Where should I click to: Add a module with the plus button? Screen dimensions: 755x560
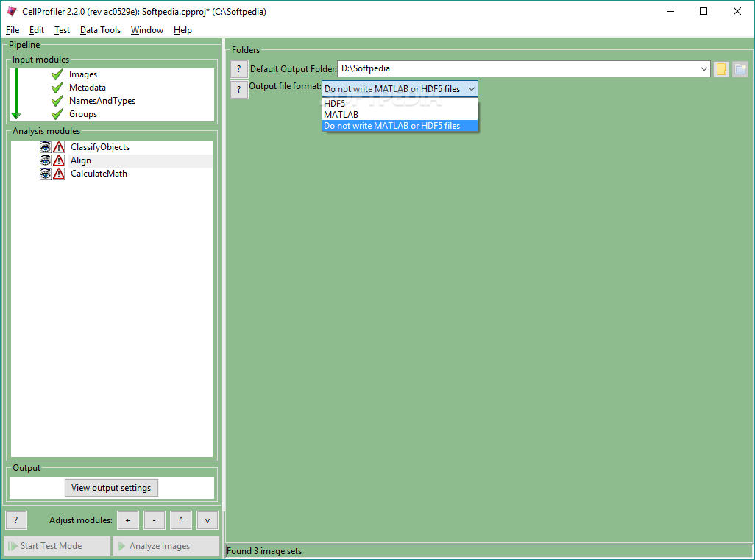click(127, 520)
